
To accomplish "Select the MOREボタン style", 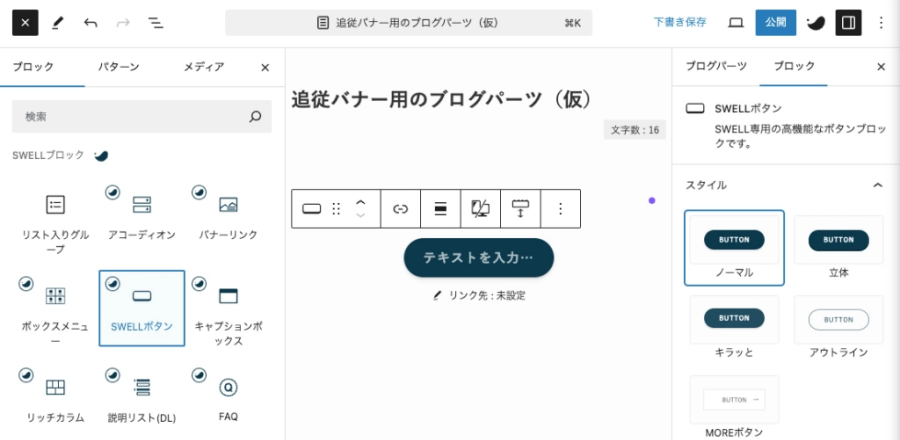I will [734, 407].
